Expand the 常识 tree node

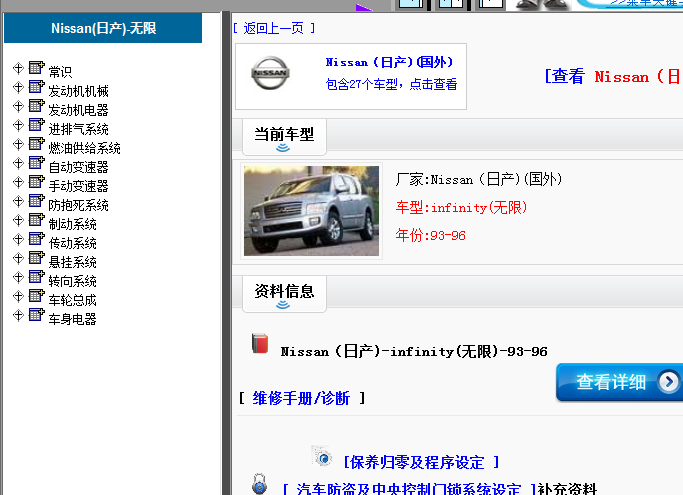[x=18, y=68]
